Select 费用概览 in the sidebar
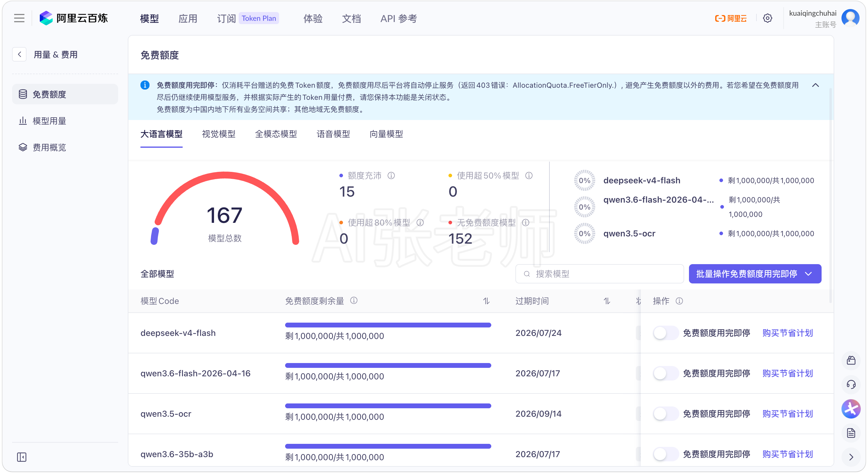Viewport: 868px width, 474px height. click(65, 147)
